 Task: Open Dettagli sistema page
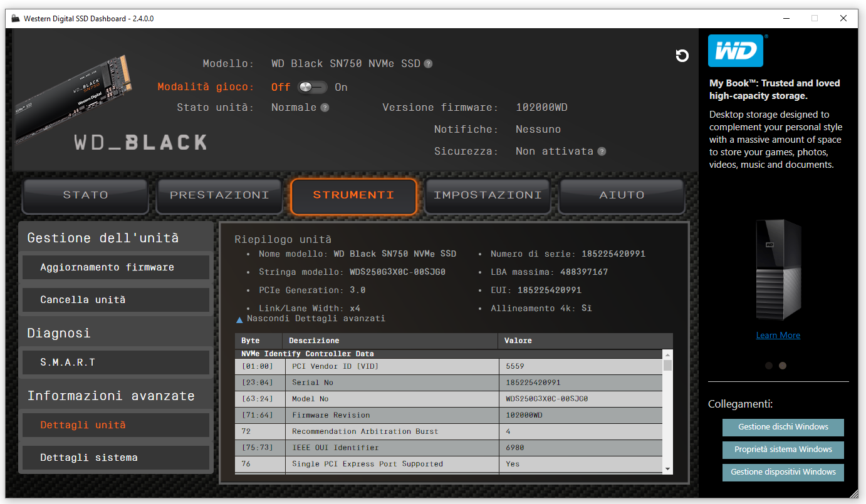point(116,458)
